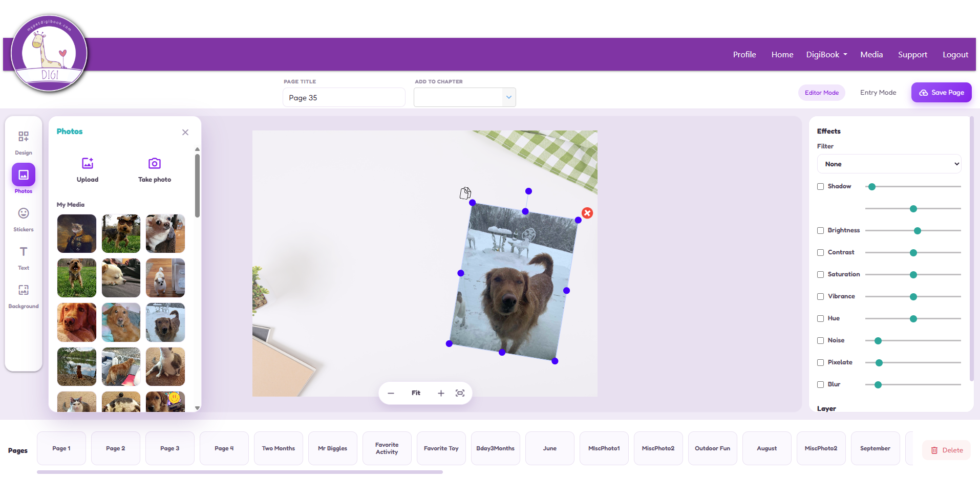Open the Stickers panel

(24, 213)
